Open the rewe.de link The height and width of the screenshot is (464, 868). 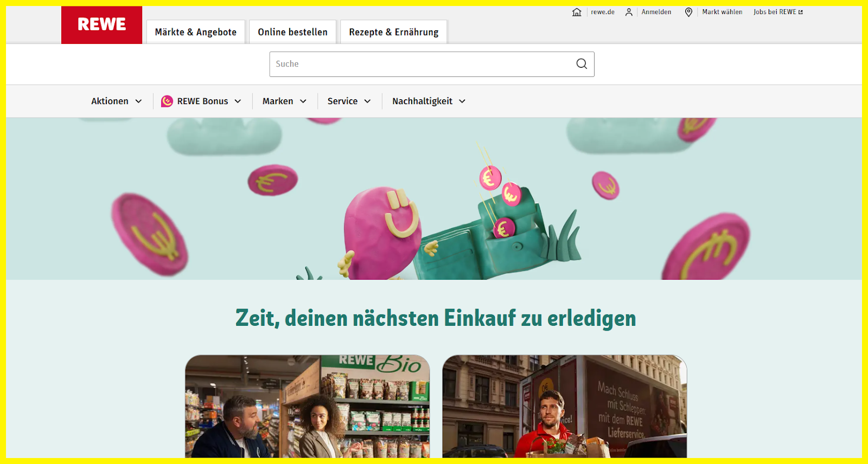603,12
